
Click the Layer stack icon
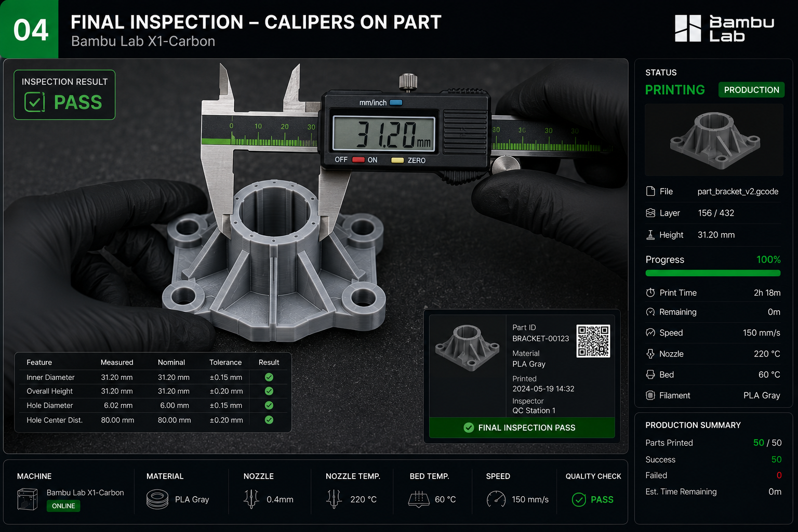650,213
